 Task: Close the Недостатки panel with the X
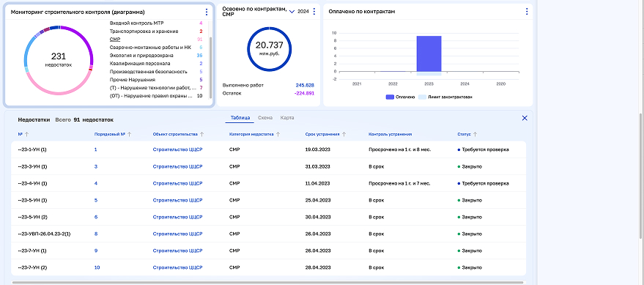(525, 118)
